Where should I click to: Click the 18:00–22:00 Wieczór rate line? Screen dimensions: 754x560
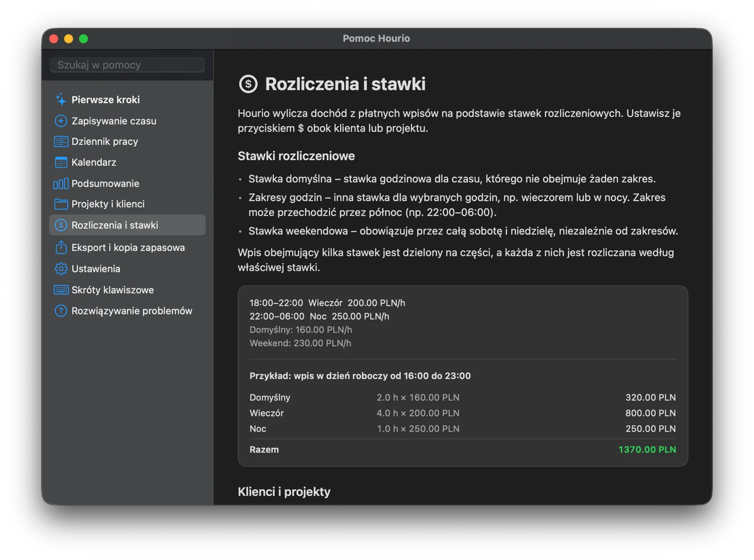coord(327,303)
